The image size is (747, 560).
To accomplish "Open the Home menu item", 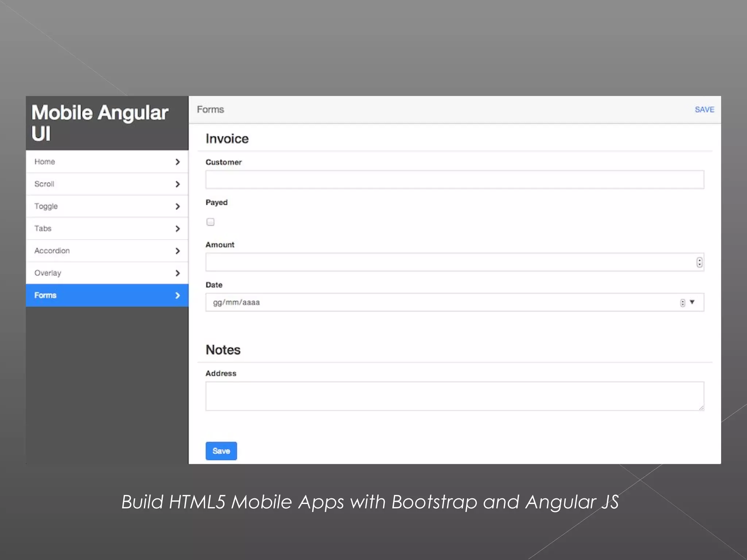I will tap(45, 162).
